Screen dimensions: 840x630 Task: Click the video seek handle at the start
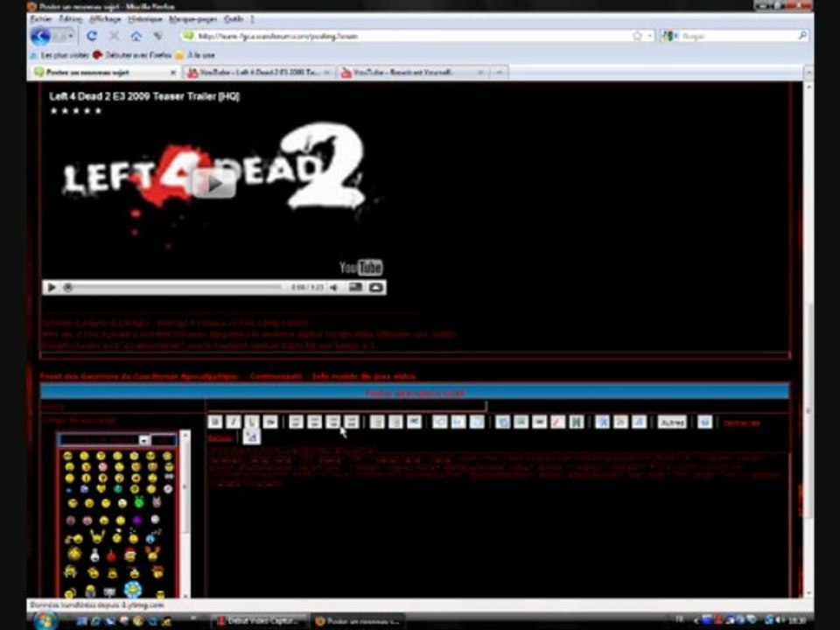[x=68, y=288]
